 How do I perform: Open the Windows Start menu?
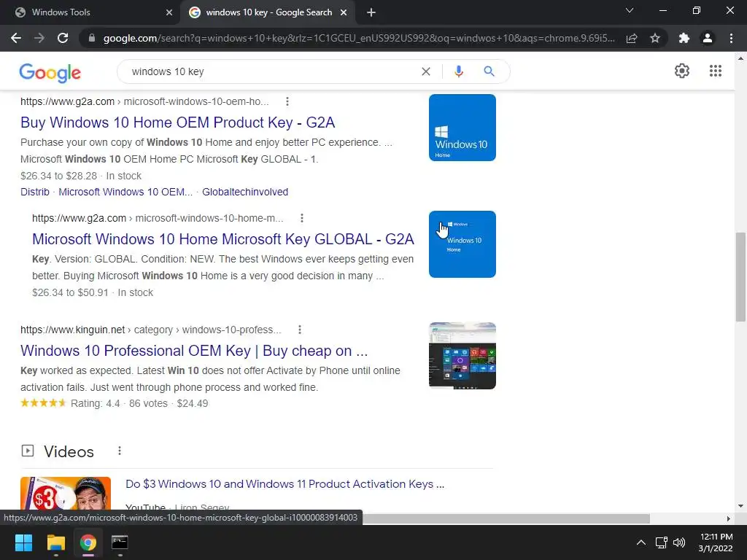pos(23,542)
